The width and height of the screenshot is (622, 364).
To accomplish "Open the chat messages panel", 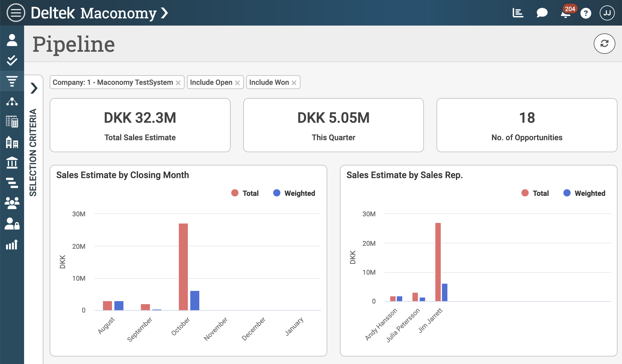I will click(x=542, y=13).
